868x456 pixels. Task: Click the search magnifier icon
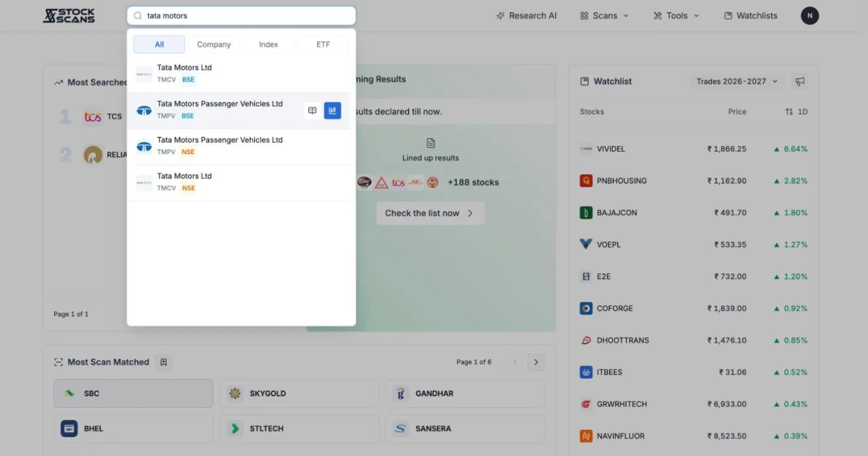click(x=138, y=16)
